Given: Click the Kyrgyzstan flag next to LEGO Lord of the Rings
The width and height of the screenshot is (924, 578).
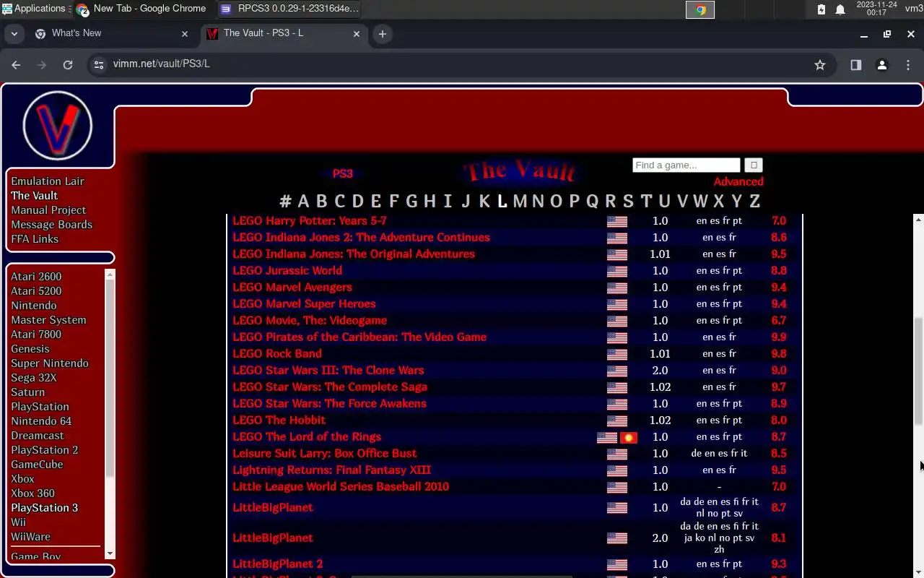Looking at the screenshot, I should [629, 438].
